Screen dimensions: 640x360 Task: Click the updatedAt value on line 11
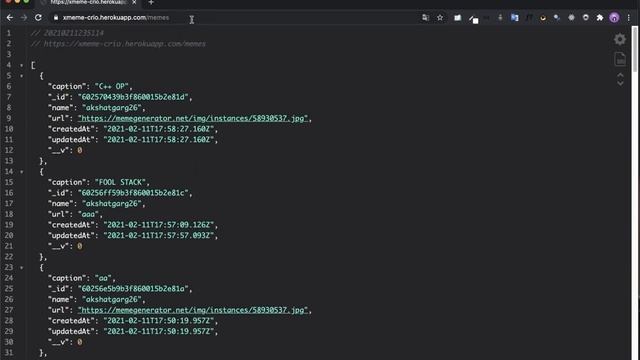point(159,140)
